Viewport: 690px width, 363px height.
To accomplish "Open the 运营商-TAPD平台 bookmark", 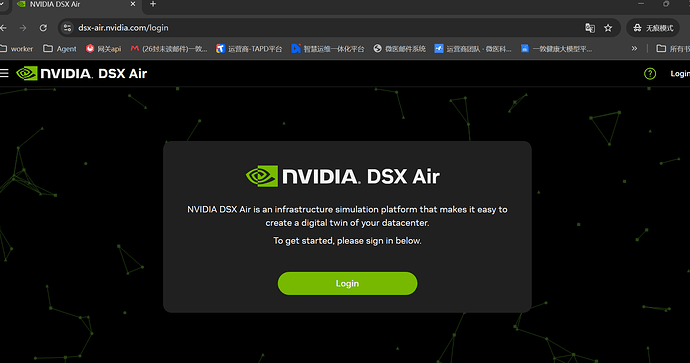I will (x=249, y=49).
